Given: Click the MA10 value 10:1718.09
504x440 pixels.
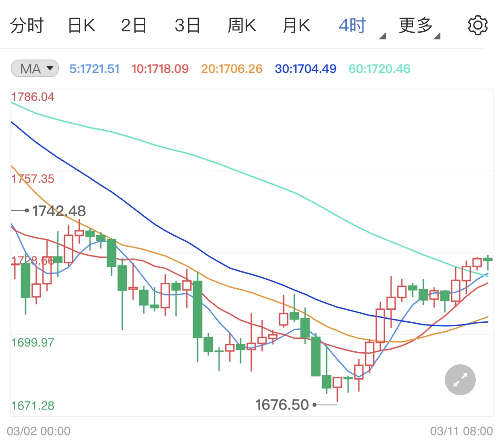Looking at the screenshot, I should [160, 69].
